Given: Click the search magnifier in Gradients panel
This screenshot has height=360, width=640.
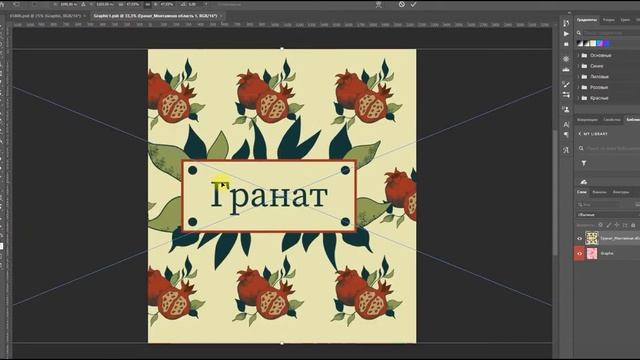Looking at the screenshot, I should (579, 33).
